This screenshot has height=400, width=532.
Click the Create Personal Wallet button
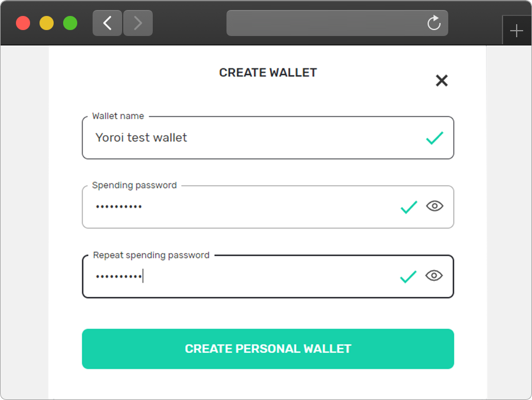(268, 349)
